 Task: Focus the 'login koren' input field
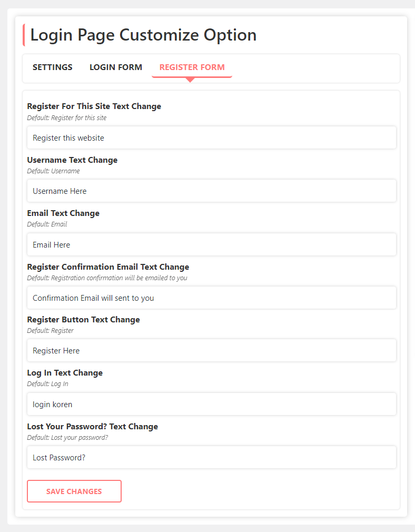[x=211, y=405]
